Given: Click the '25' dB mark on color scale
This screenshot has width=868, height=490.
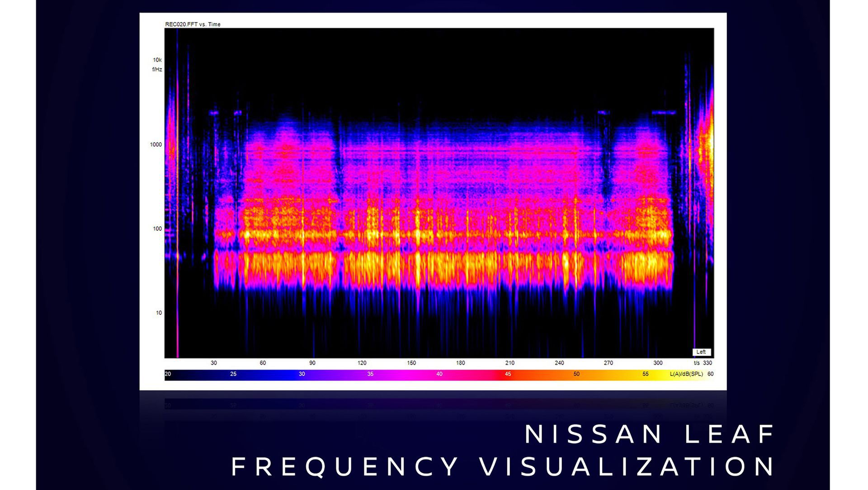Looking at the screenshot, I should (233, 374).
